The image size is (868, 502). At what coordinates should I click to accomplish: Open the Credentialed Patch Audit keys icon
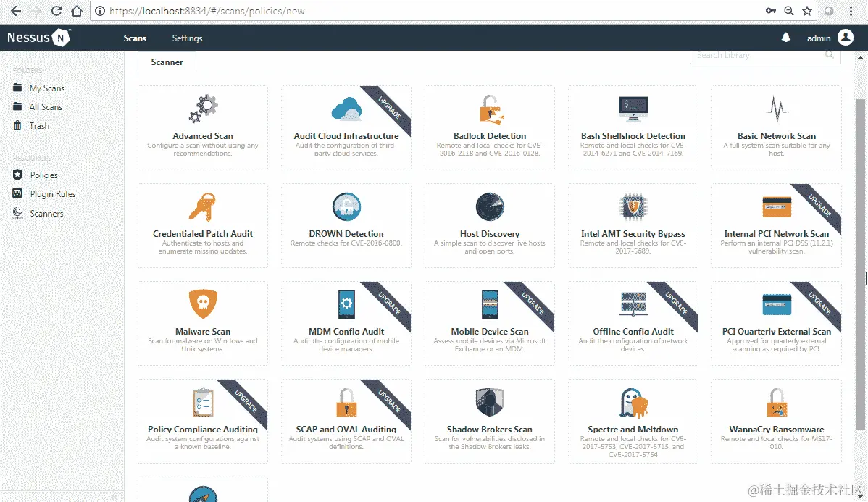202,207
